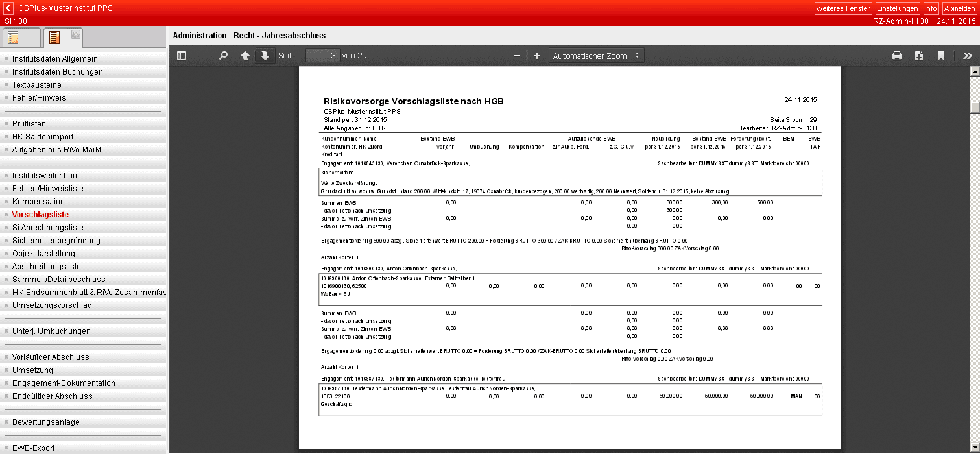Viewport: 980px width, 454px height.
Task: Go to previous PDF page
Action: 245,56
